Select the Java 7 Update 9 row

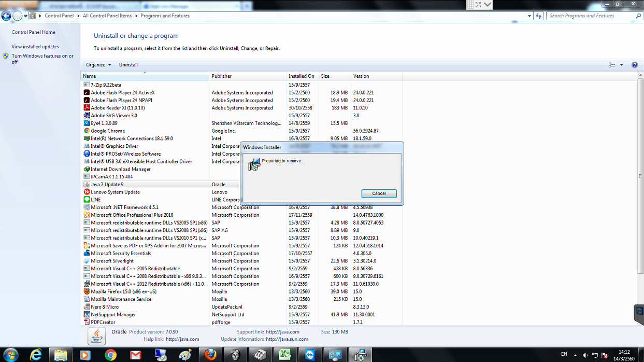pyautogui.click(x=242, y=184)
